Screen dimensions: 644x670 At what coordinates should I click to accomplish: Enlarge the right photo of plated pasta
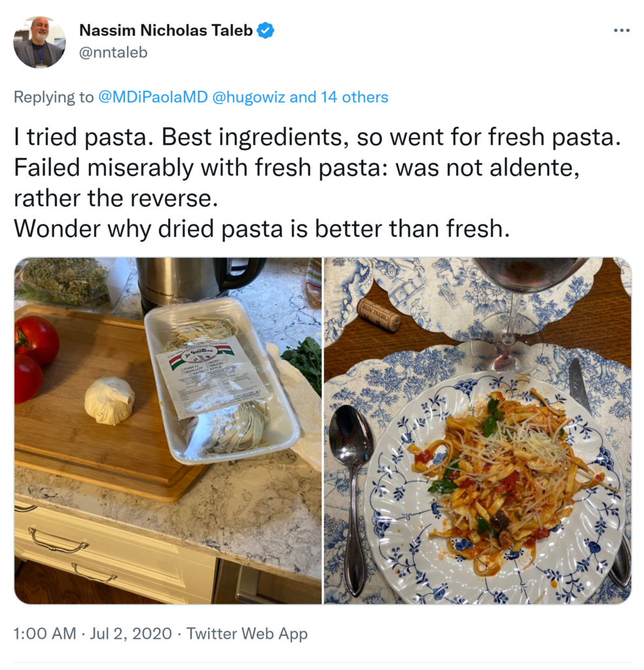click(x=478, y=430)
